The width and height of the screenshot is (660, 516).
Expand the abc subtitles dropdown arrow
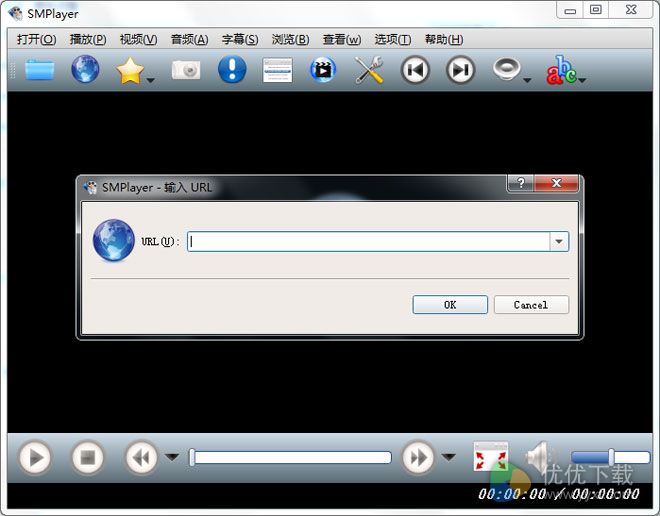[582, 80]
